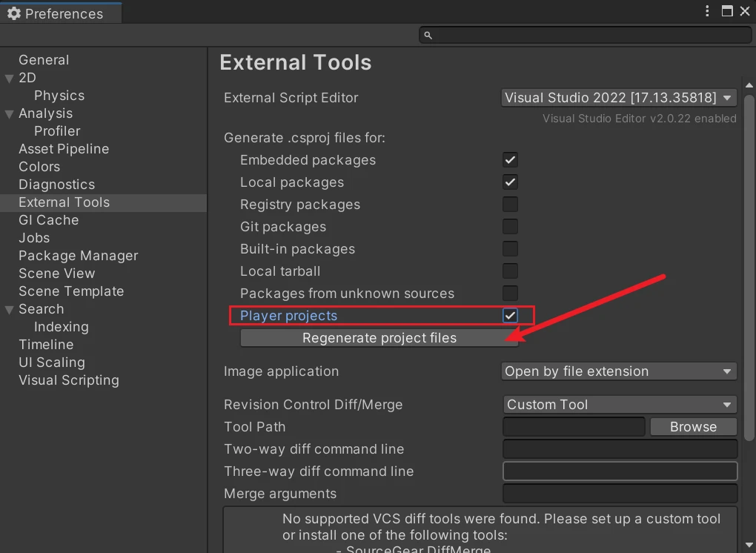Select External Tools section
The width and height of the screenshot is (756, 553).
(x=103, y=202)
